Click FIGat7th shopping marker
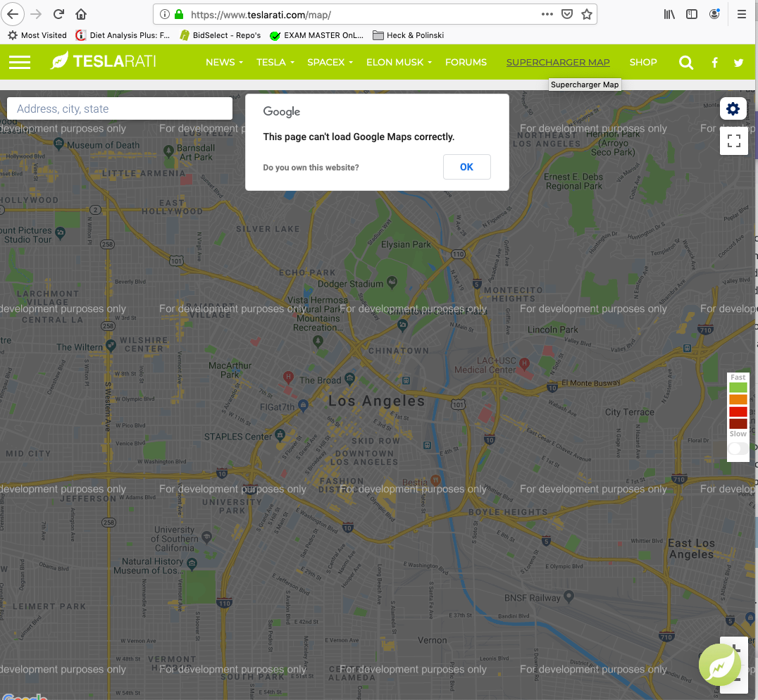The image size is (758, 700). tap(303, 405)
